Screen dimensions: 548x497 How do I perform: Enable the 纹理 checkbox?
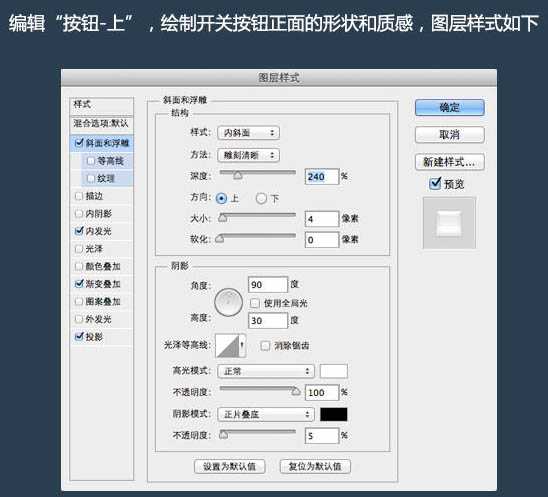91,178
